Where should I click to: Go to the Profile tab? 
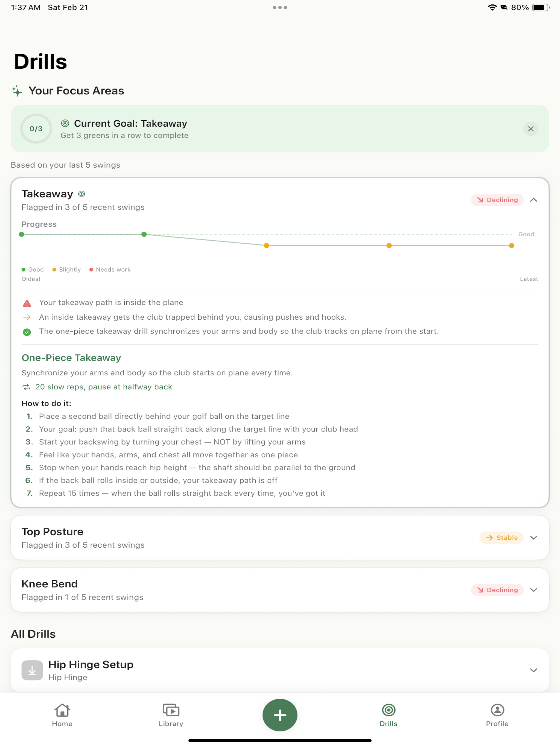click(x=497, y=714)
